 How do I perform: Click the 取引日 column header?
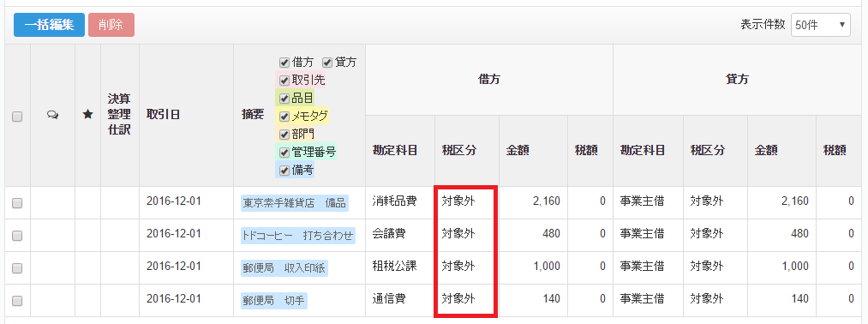click(163, 115)
